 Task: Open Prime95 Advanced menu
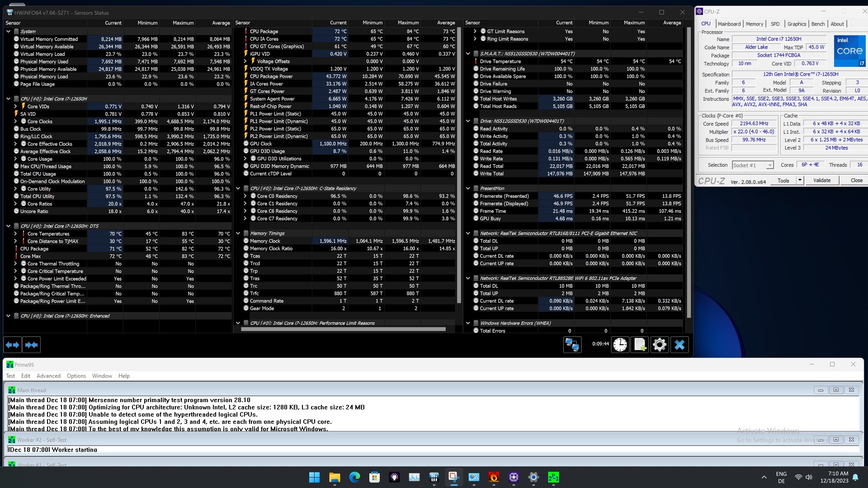click(x=48, y=376)
